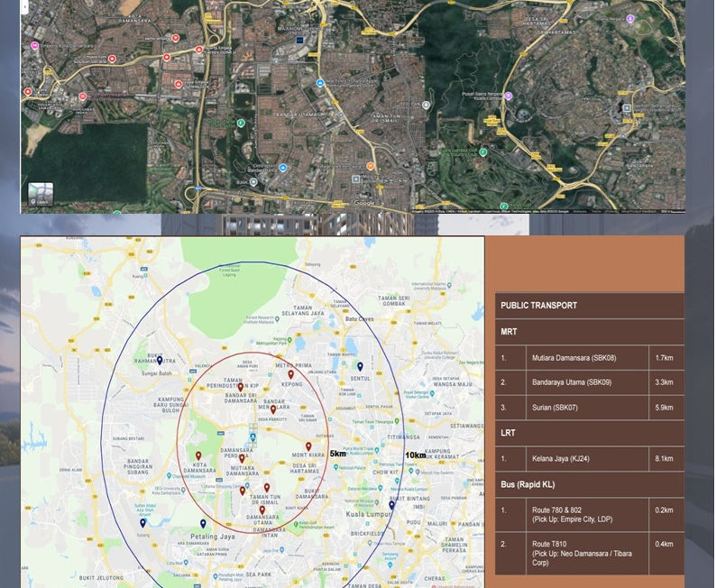
Task: Click the grey park pin near Taman Tun Dr Ismail on the satellite map
Action: [x=426, y=105]
